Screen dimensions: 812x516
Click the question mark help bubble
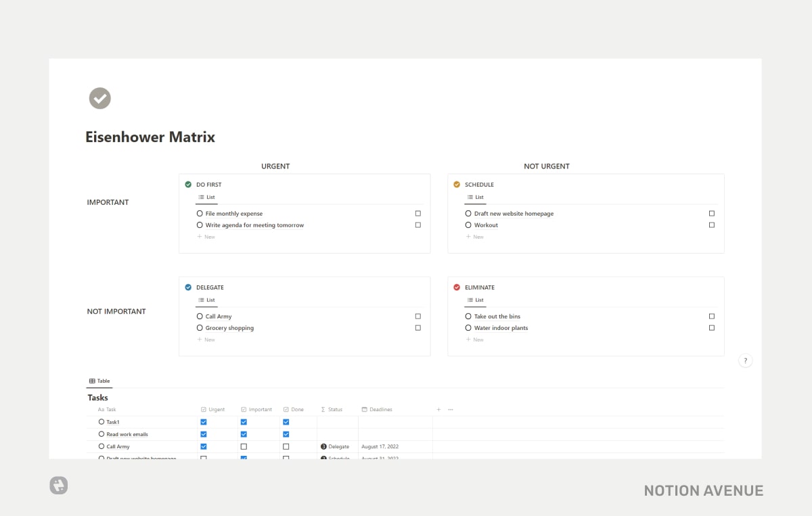[x=745, y=360]
